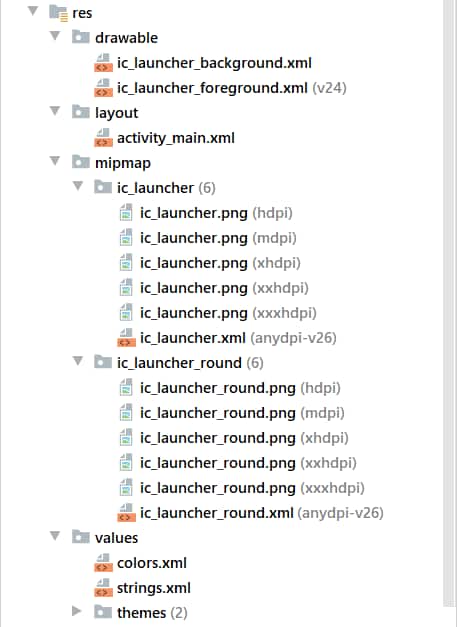This screenshot has width=457, height=627.
Task: Click the ic_launcher_round.png (xxxhdpi) image icon
Action: pyautogui.click(x=126, y=488)
